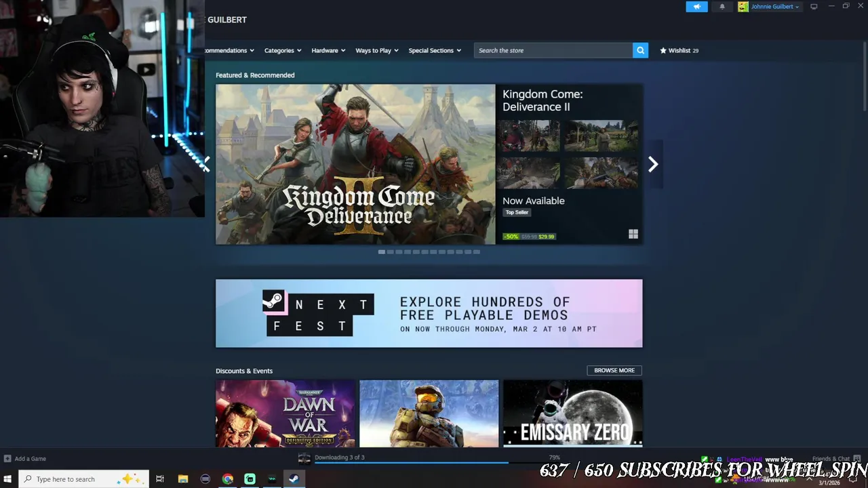The width and height of the screenshot is (868, 488).
Task: Open the round striped app on taskbar
Action: (x=205, y=479)
